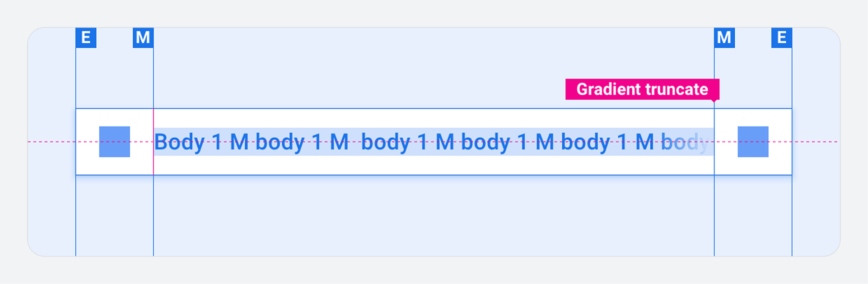Select the left M margin marker badge
The width and height of the screenshot is (868, 284).
[143, 37]
